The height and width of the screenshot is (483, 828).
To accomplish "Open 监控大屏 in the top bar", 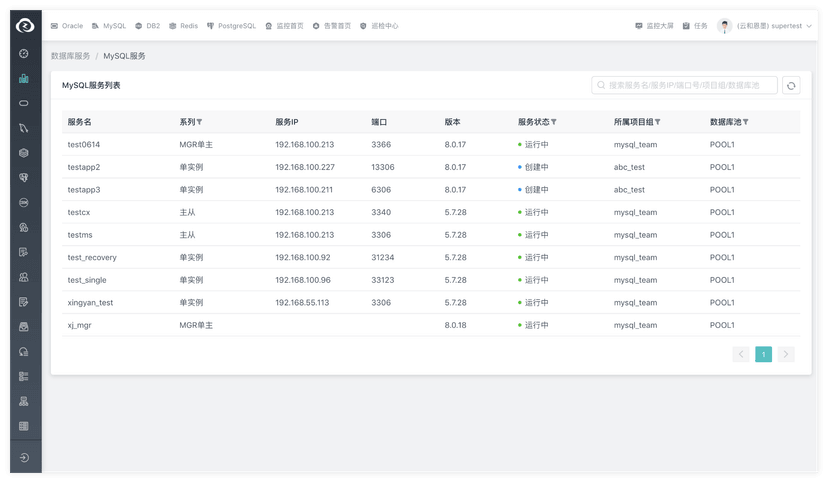I will tap(654, 26).
